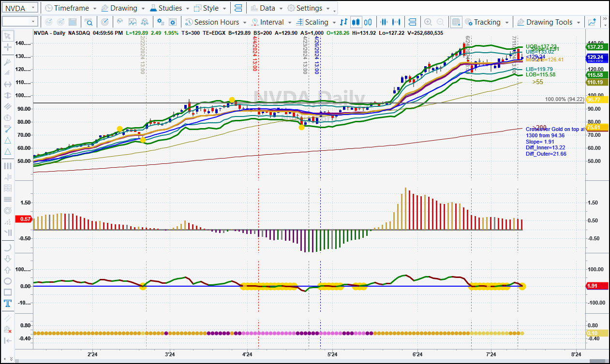
Task: Click the target radar icon
Action: tap(105, 22)
